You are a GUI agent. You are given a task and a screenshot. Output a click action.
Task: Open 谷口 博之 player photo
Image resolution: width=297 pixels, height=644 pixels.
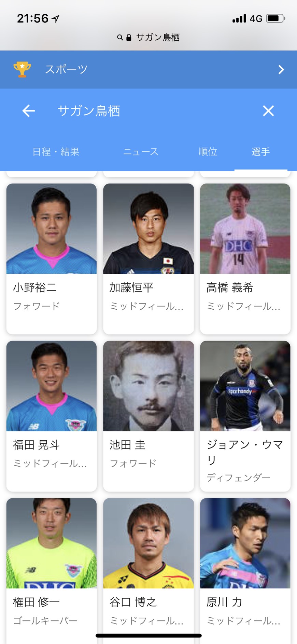tap(148, 543)
